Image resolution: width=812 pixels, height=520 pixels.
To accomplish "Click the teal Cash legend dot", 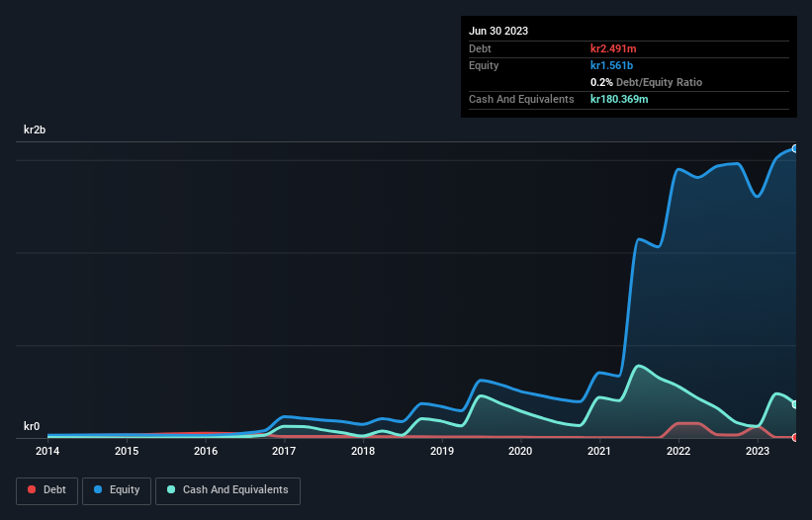I will click(171, 489).
